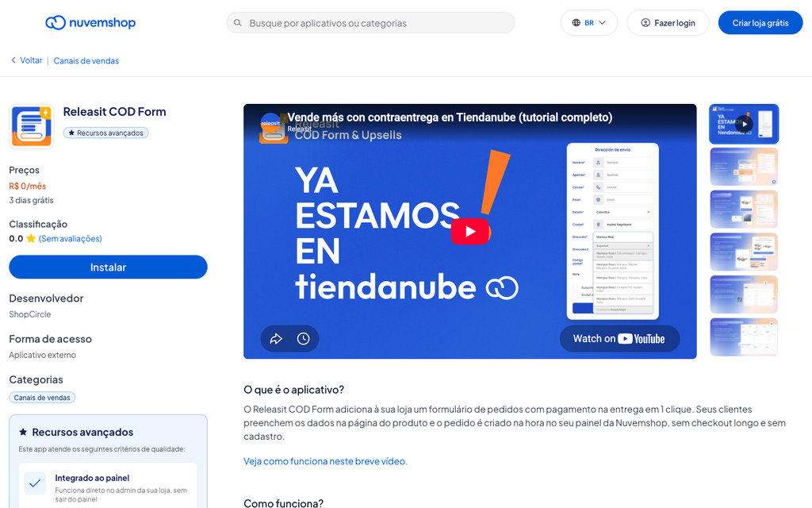Open the BR country dropdown
The height and width of the screenshot is (508, 812).
tap(589, 23)
